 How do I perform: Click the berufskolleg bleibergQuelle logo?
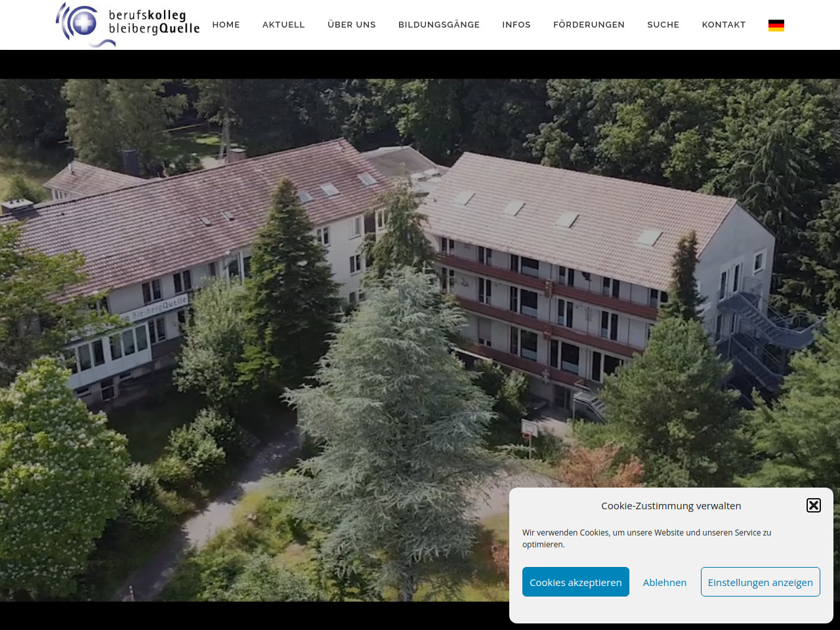pyautogui.click(x=128, y=24)
